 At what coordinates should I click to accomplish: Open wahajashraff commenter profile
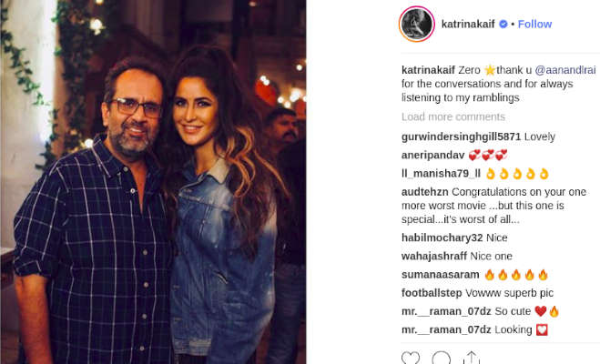[434, 256]
